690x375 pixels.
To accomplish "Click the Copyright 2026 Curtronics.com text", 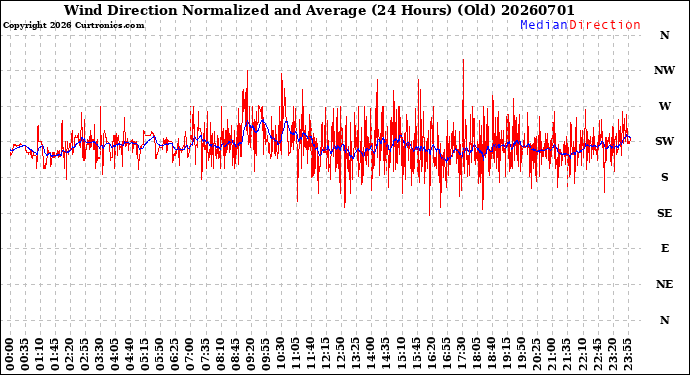I will click(x=73, y=26).
